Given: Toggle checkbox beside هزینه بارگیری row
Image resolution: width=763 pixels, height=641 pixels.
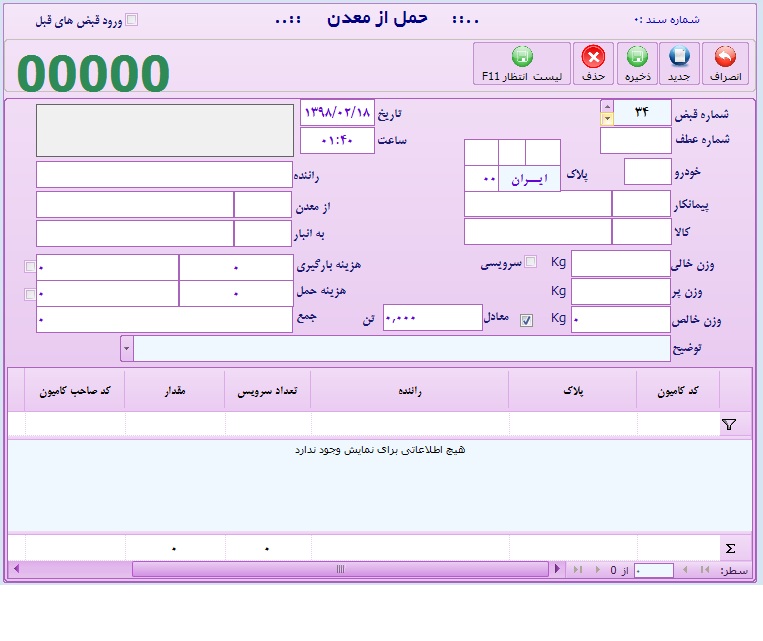Looking at the screenshot, I should (30, 266).
